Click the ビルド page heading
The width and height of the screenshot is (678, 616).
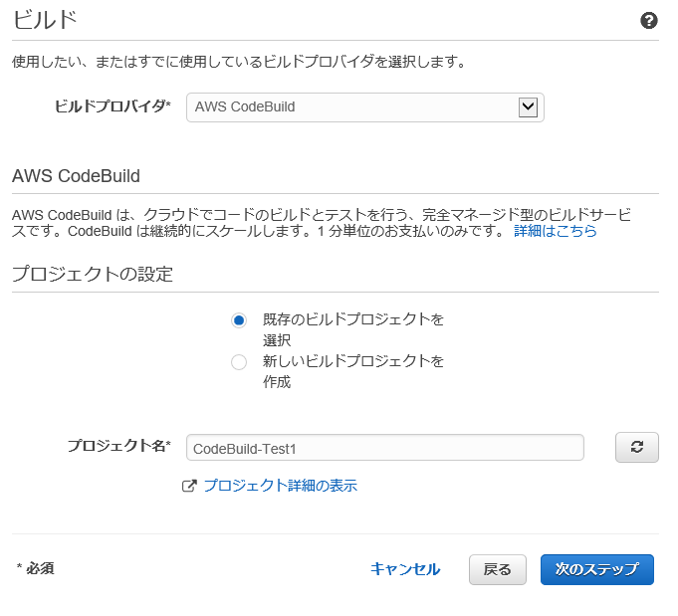point(45,20)
